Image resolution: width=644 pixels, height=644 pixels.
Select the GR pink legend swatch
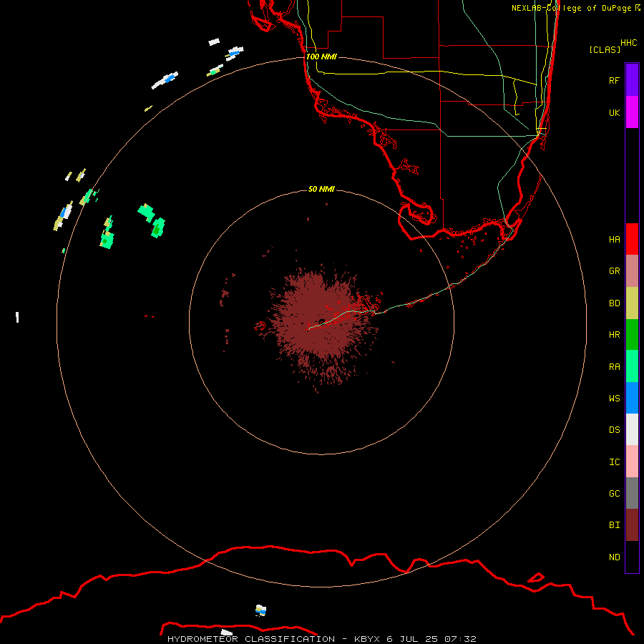pos(632,271)
